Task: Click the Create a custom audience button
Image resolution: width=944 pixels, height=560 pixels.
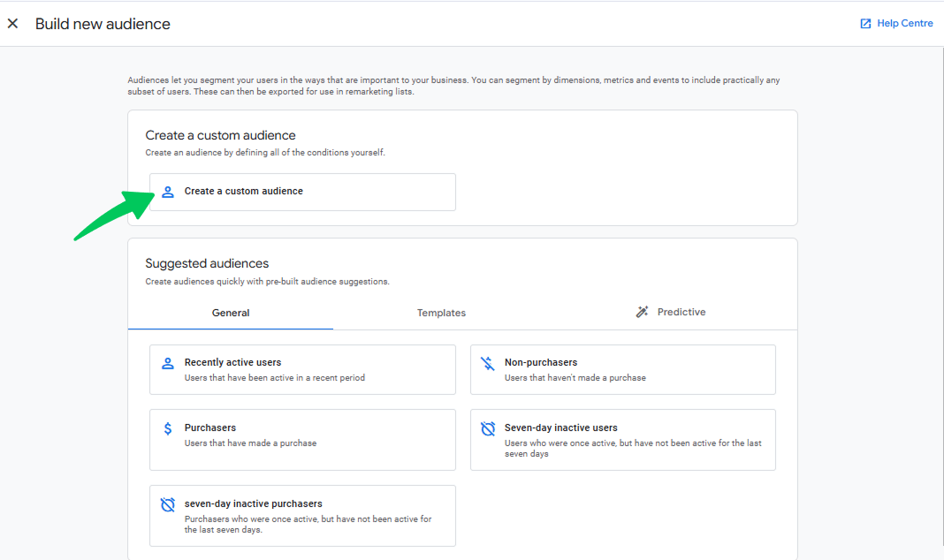Action: pyautogui.click(x=302, y=192)
